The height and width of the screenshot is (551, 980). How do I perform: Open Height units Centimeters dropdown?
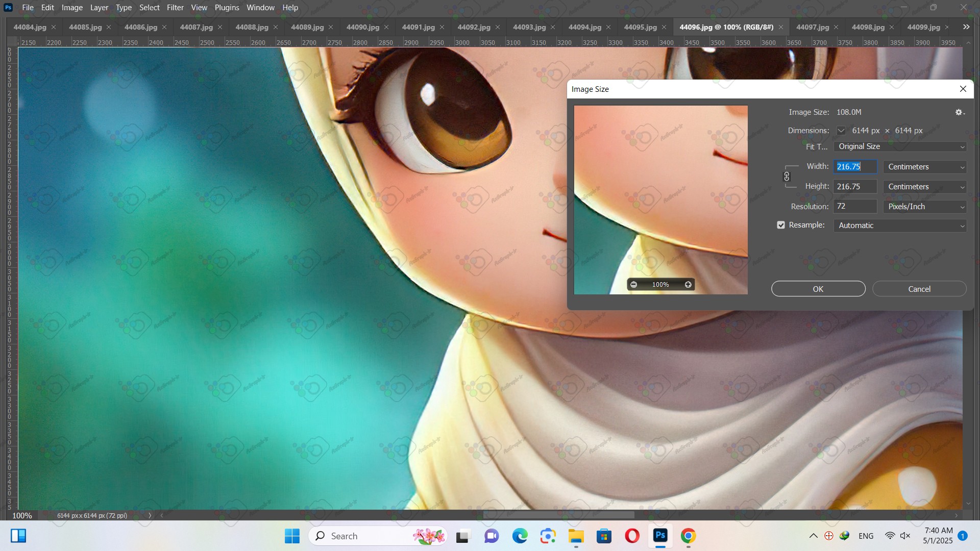[925, 187]
